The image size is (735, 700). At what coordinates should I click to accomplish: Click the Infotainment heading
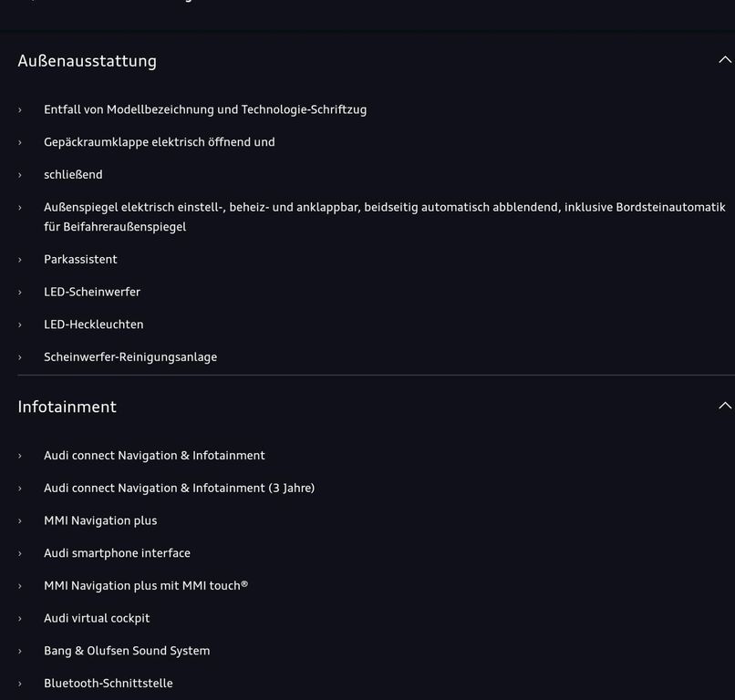pos(67,407)
